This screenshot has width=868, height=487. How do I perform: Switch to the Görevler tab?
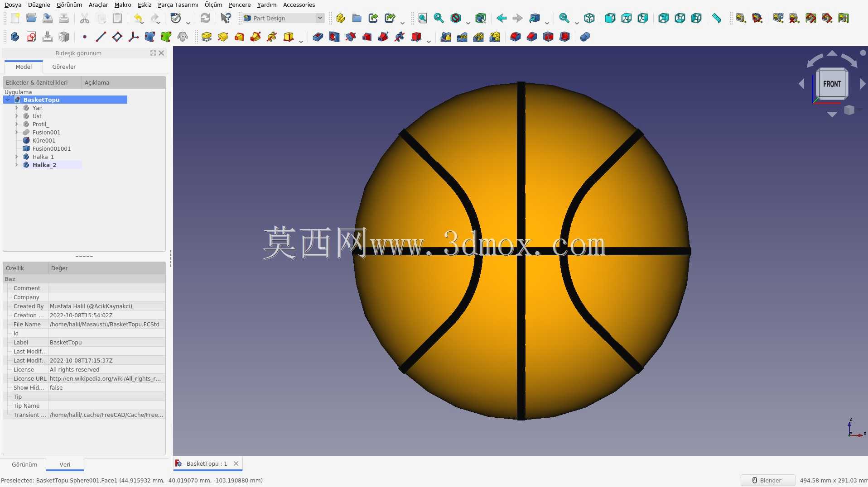[x=64, y=67]
